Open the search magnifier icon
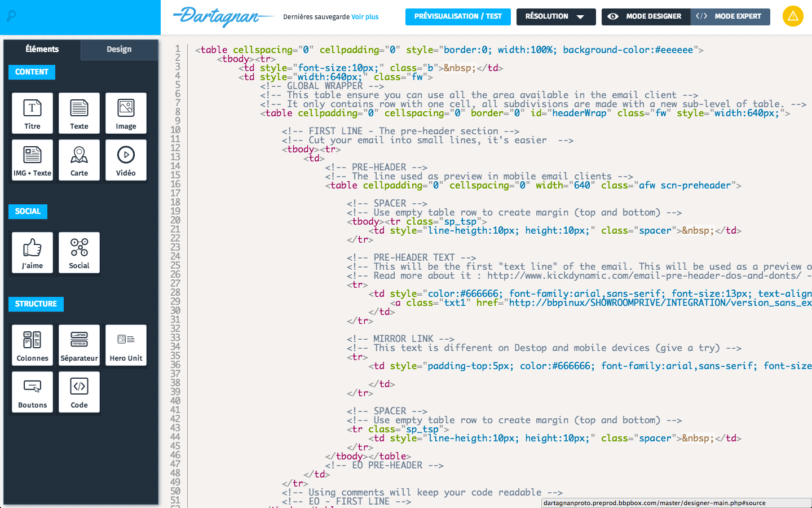The image size is (812, 508). tap(11, 16)
